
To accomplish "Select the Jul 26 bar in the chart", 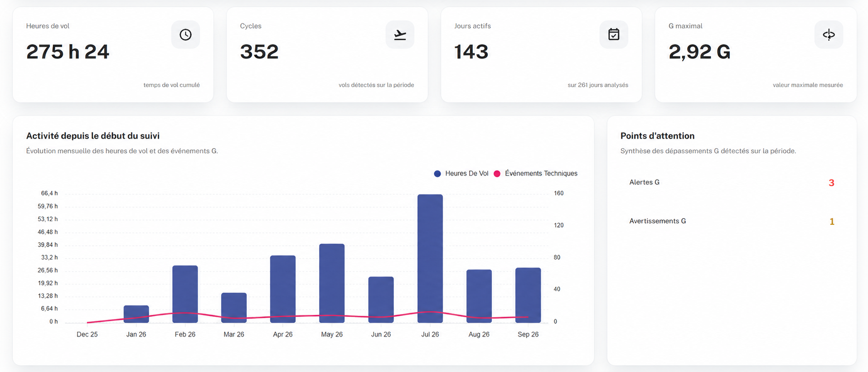I will 430,258.
